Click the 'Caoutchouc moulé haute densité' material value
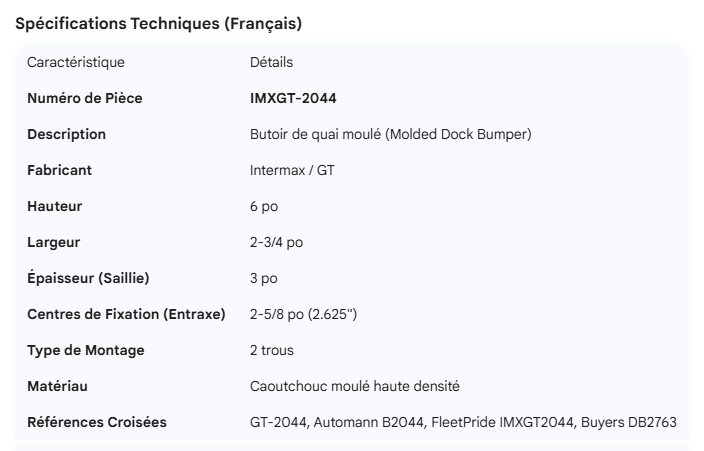 click(354, 386)
